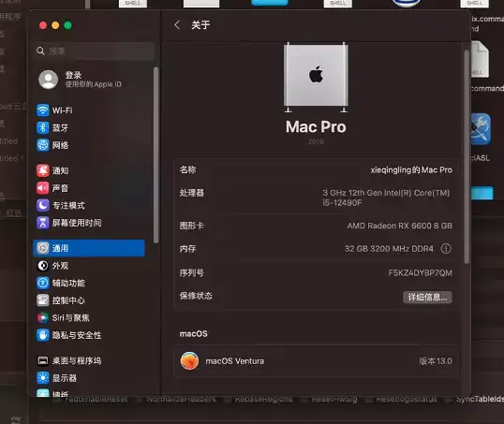Click the macOS Ventura row label
The image size is (504, 424).
(x=235, y=361)
